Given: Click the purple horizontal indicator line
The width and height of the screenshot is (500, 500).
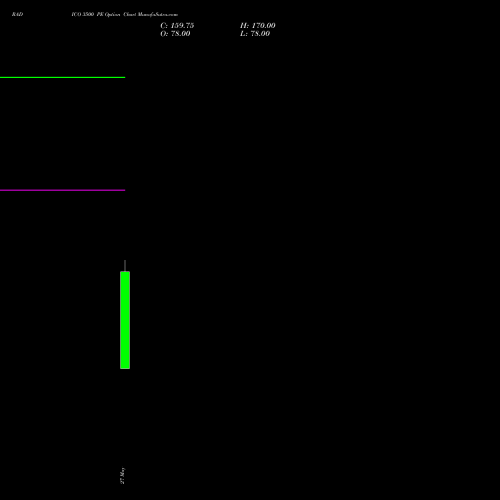Looking at the screenshot, I should (62, 190).
